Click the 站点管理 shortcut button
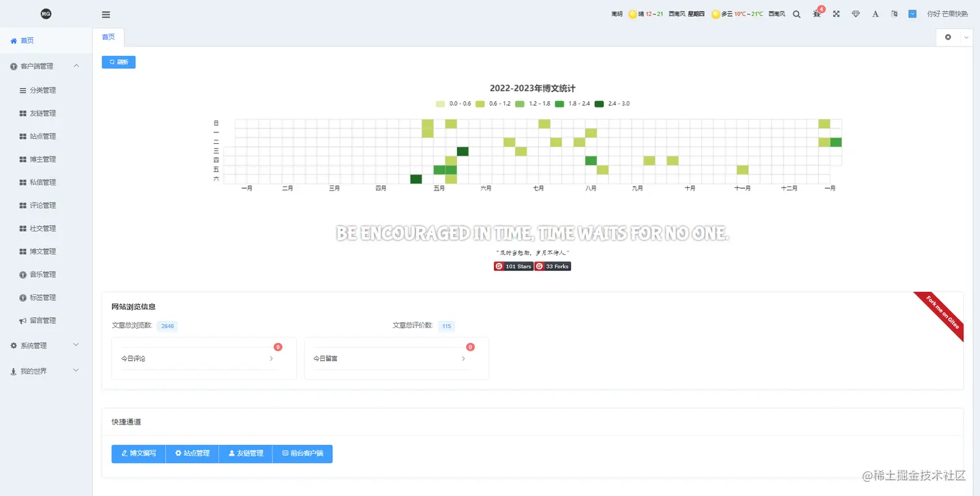Viewport: 980px width, 496px height. pos(192,454)
